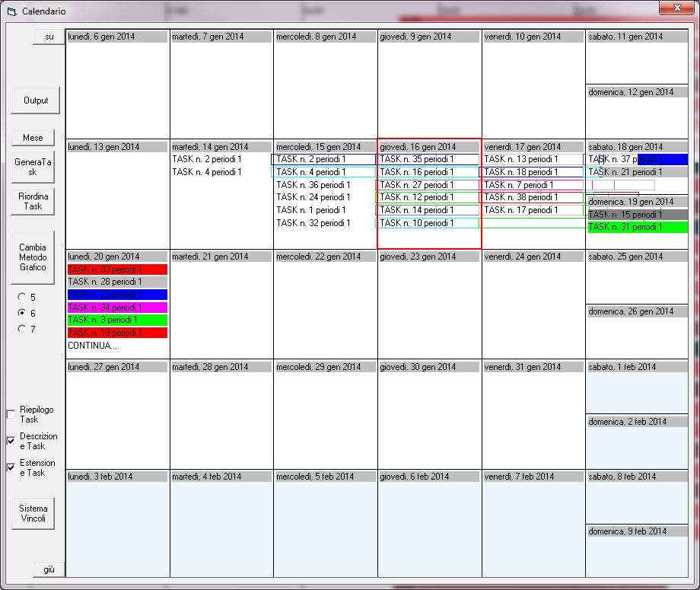Viewport: 700px width, 590px height.
Task: Click the giù button to move down
Action: [x=49, y=569]
